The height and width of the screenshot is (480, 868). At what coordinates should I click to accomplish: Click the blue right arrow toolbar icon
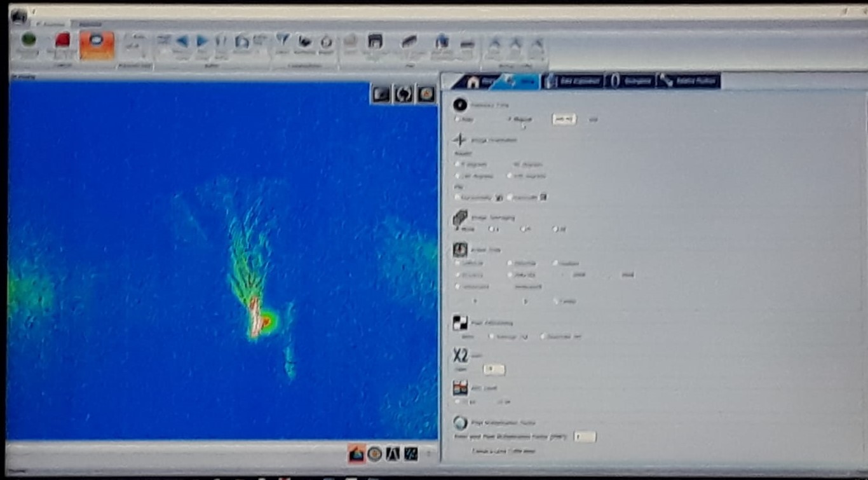[202, 41]
